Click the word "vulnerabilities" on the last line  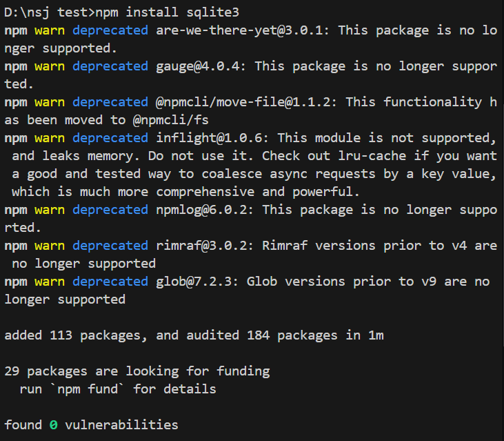coord(121,425)
